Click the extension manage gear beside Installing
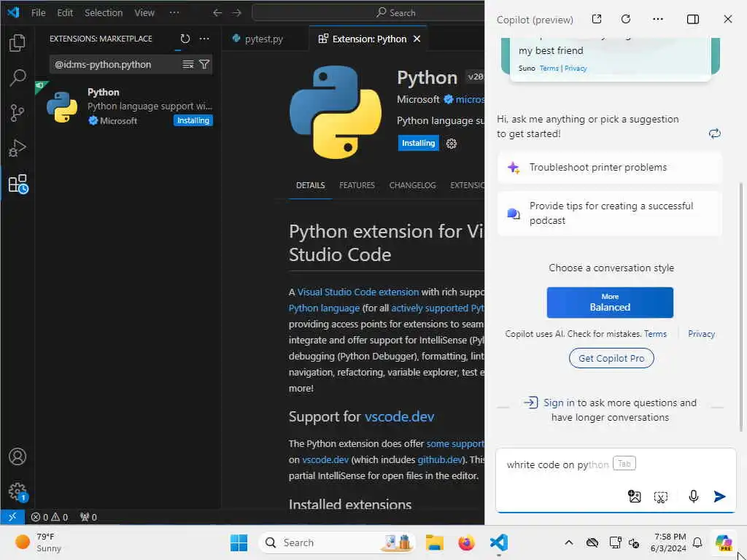Viewport: 747px width, 560px height. coord(451,144)
